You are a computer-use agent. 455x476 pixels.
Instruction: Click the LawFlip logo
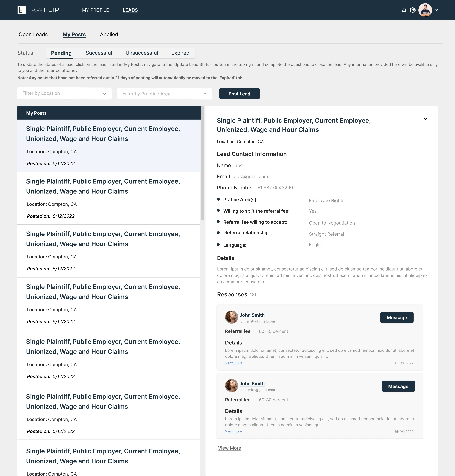pyautogui.click(x=38, y=10)
